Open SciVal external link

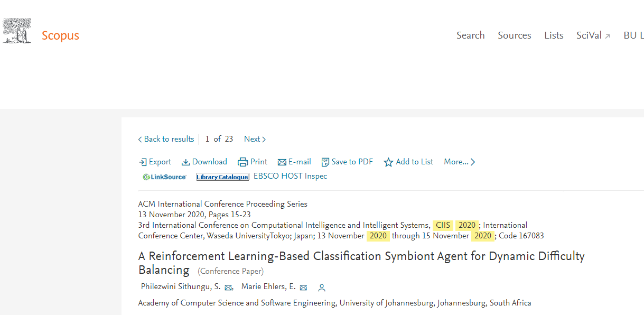click(593, 35)
